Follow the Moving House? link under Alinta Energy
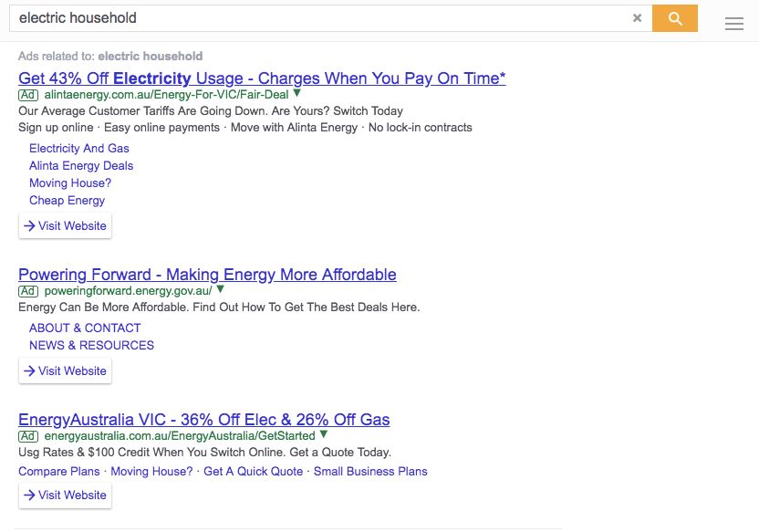The height and width of the screenshot is (532, 759). coord(70,183)
